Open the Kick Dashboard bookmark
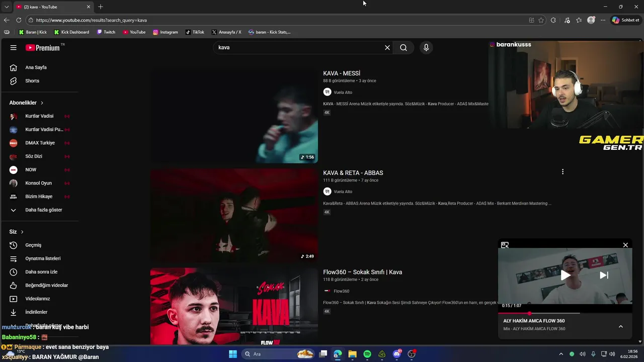 71,32
